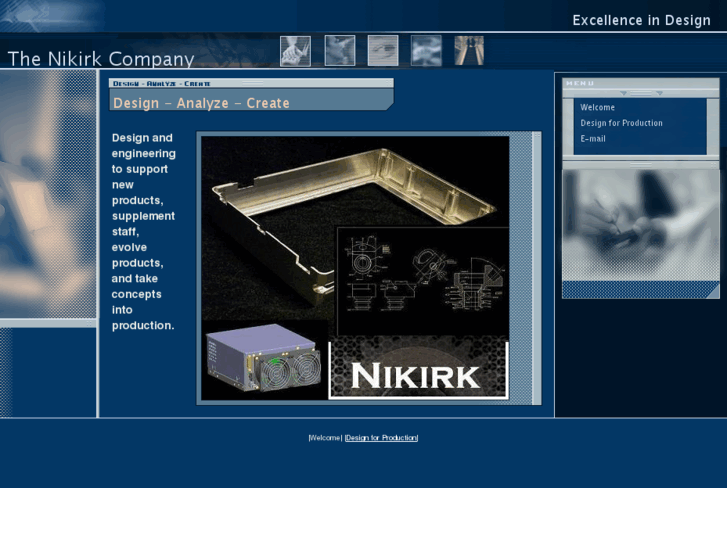
Task: Click the purple chassis with fans image
Action: coord(264,359)
